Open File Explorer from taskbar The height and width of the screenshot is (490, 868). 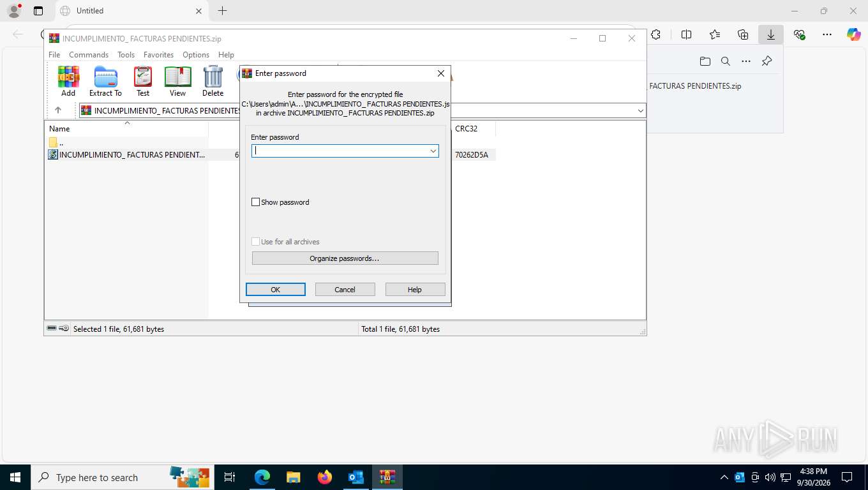294,477
